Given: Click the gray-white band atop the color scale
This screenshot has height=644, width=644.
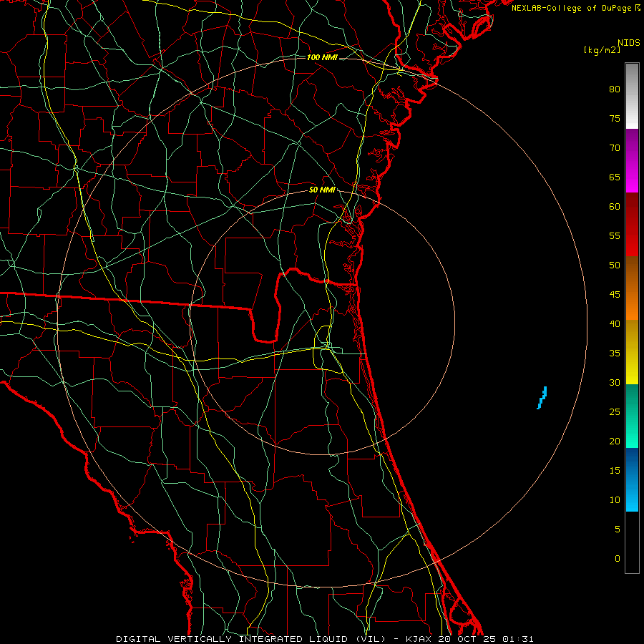Looking at the screenshot, I should 632,96.
